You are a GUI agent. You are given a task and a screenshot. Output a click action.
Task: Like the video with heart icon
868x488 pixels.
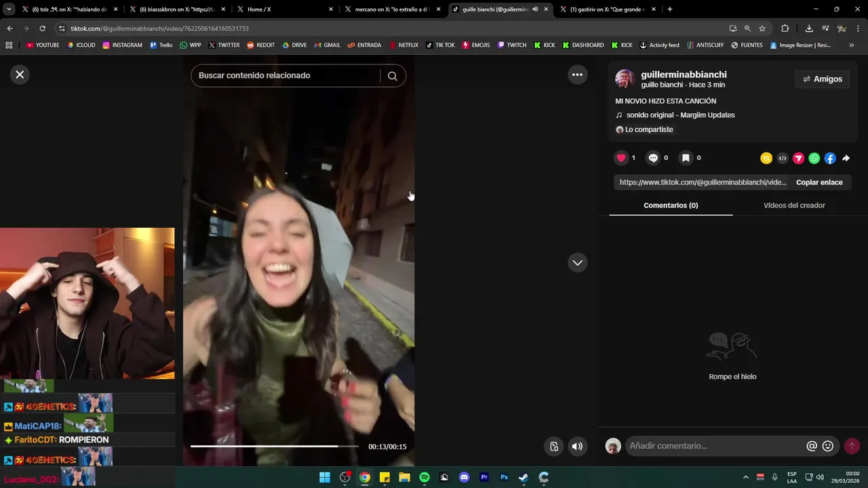621,158
